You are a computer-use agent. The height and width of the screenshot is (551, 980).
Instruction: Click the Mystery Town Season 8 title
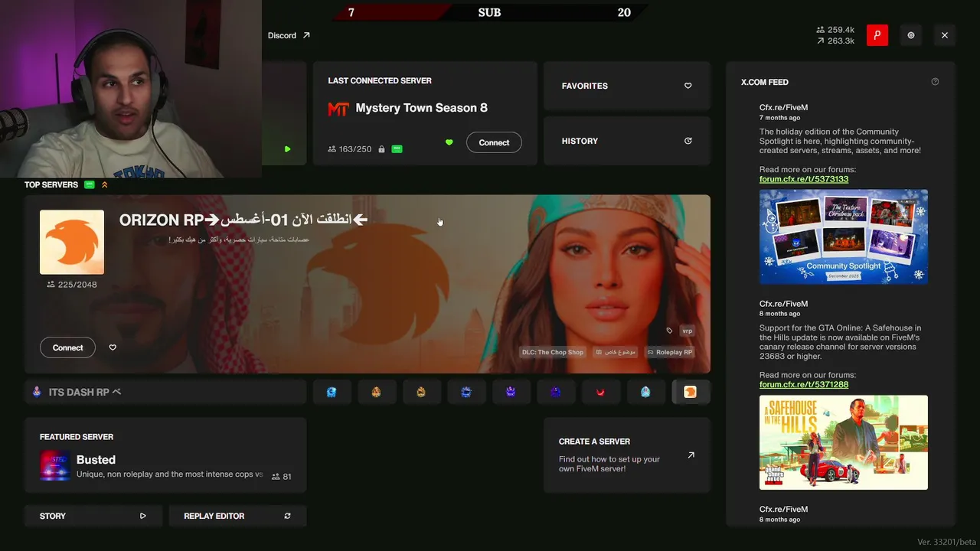(x=421, y=108)
